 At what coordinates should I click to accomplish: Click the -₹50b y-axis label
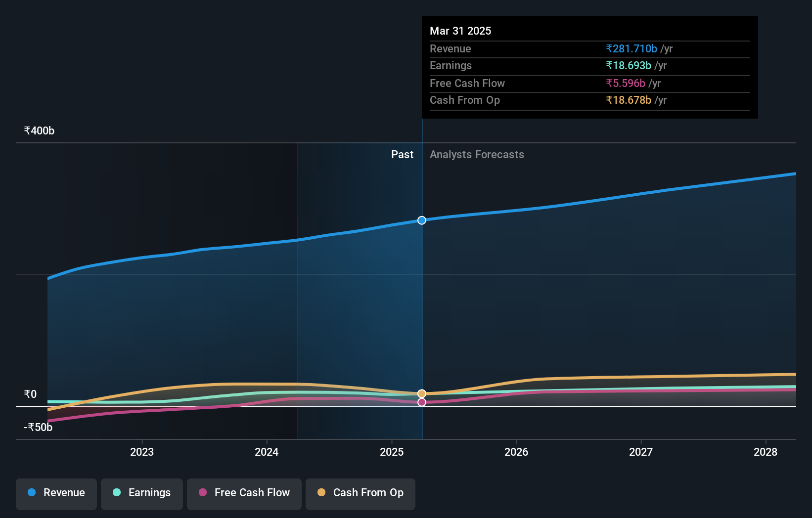click(x=38, y=427)
